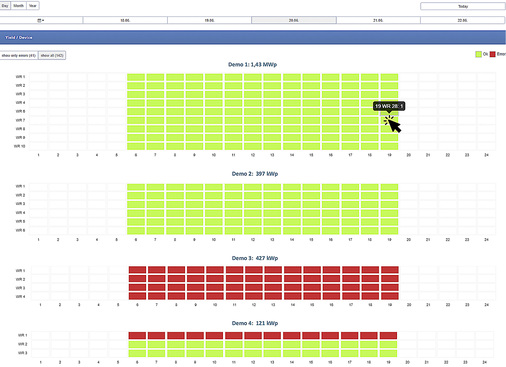Click Demo 1 WR 9 cell at hour 18
Screen dimensions: 506x367
click(370, 138)
